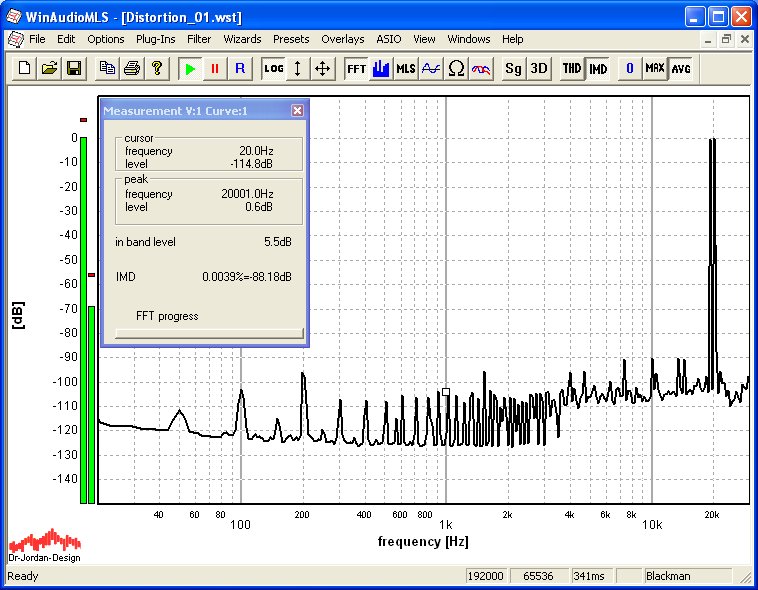Click the Dr-Jordan-Design logo

pyautogui.click(x=44, y=546)
